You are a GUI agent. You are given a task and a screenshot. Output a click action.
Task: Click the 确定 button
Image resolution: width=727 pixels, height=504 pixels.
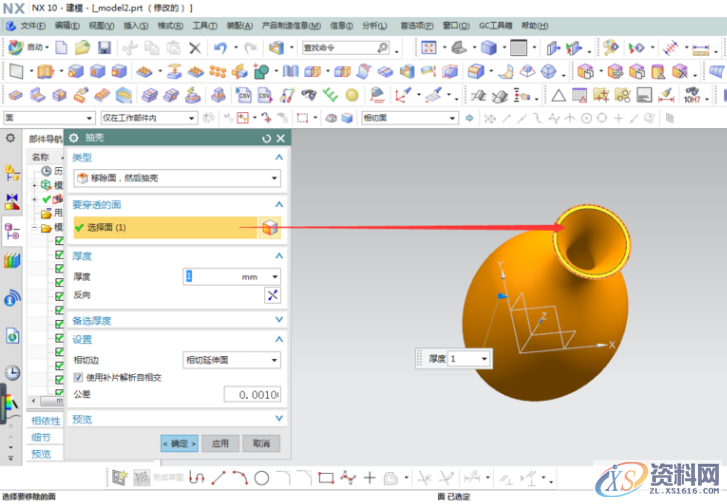(179, 443)
